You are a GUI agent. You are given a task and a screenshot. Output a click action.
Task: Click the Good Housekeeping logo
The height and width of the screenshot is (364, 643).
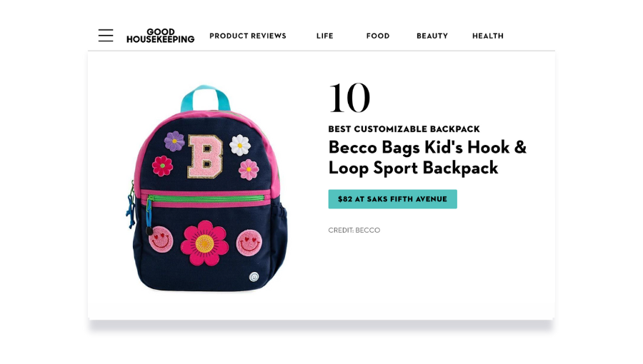point(160,36)
